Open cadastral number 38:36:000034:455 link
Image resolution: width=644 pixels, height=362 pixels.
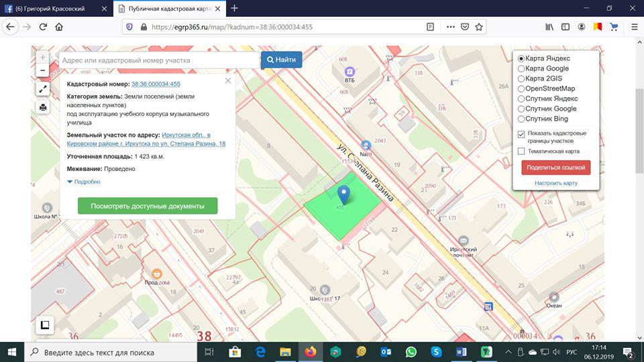(x=156, y=84)
